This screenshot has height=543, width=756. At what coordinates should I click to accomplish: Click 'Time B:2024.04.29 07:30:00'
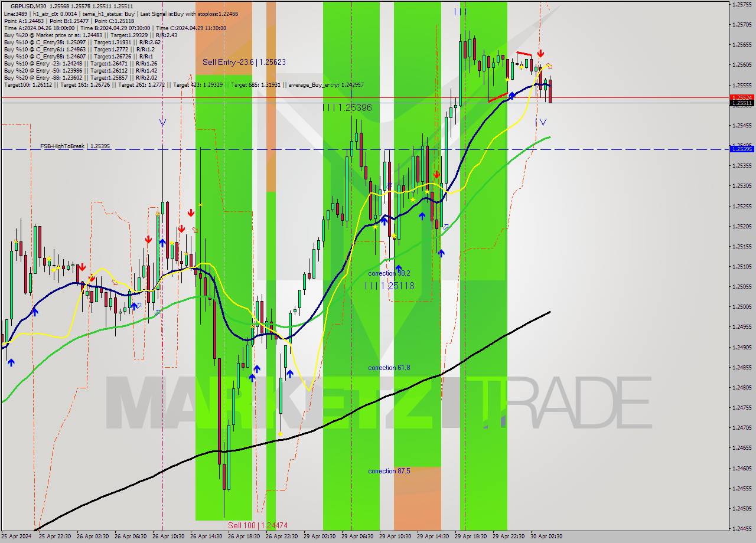pos(116,28)
